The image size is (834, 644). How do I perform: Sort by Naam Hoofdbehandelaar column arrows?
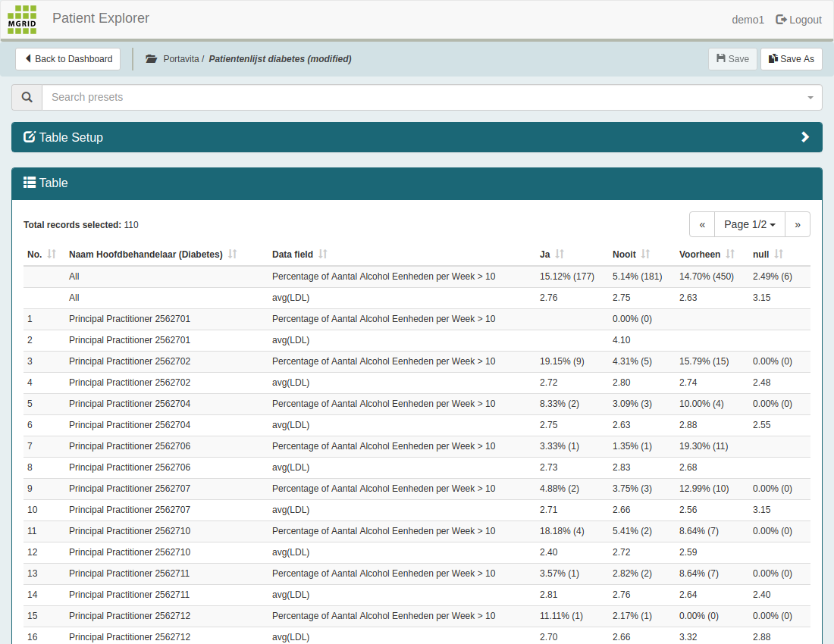(233, 254)
